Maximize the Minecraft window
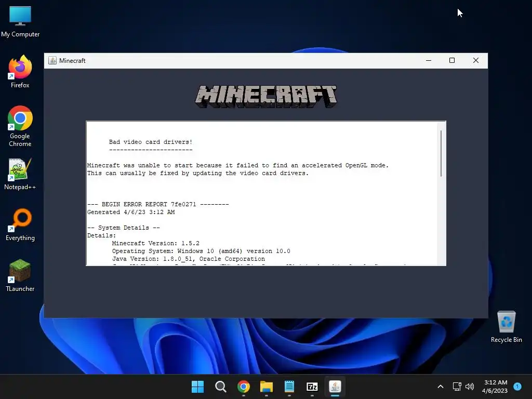 [x=452, y=60]
